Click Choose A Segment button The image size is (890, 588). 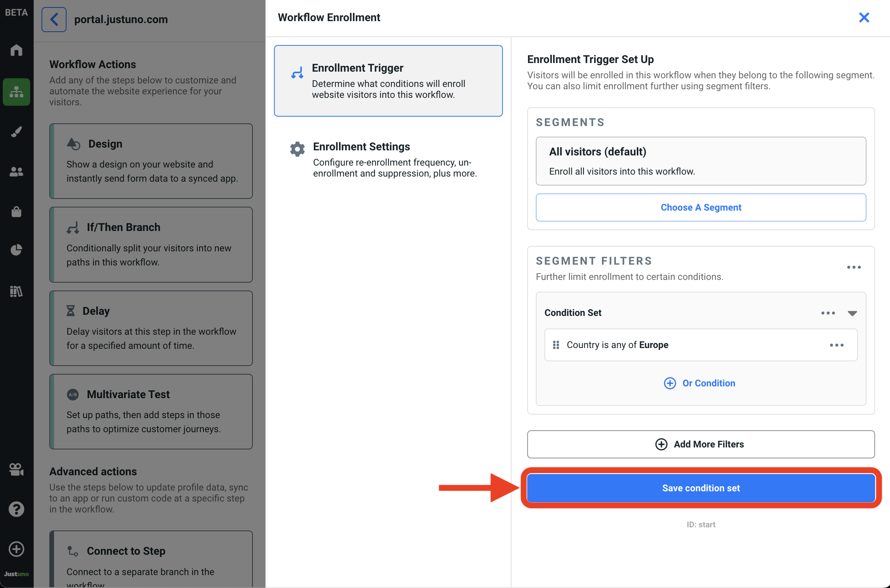click(x=701, y=207)
